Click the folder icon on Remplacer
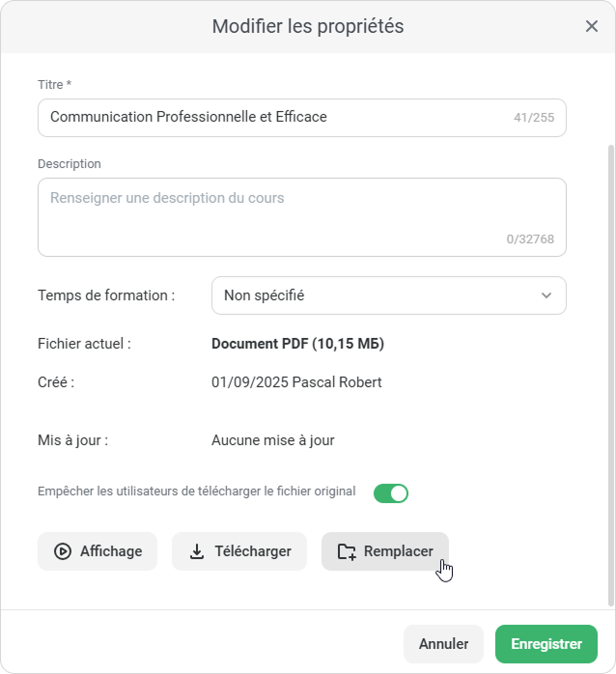This screenshot has width=616, height=674. point(347,551)
